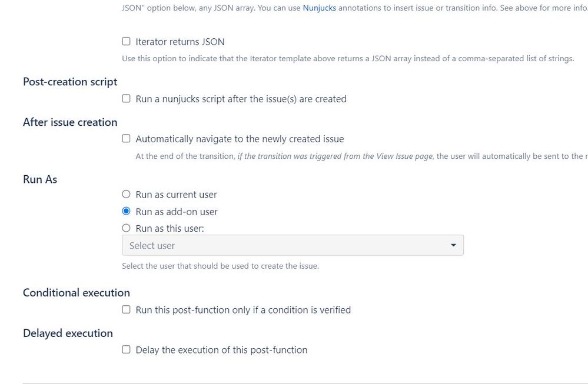This screenshot has height=384, width=588.
Task: Select the Run as current user radio button
Action: (x=126, y=194)
